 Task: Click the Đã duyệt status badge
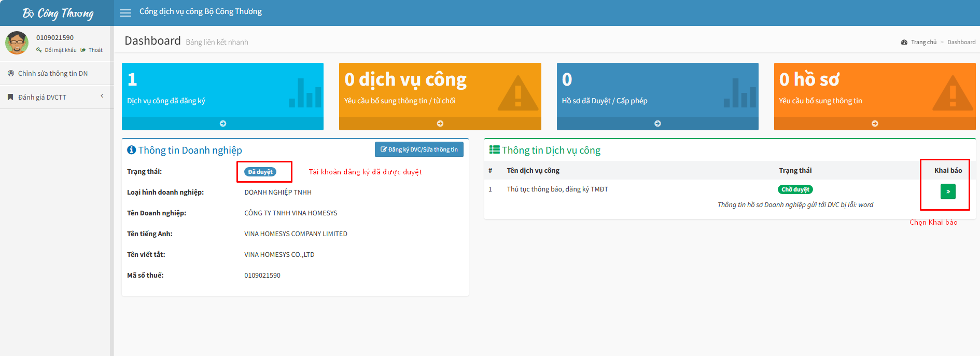point(260,172)
